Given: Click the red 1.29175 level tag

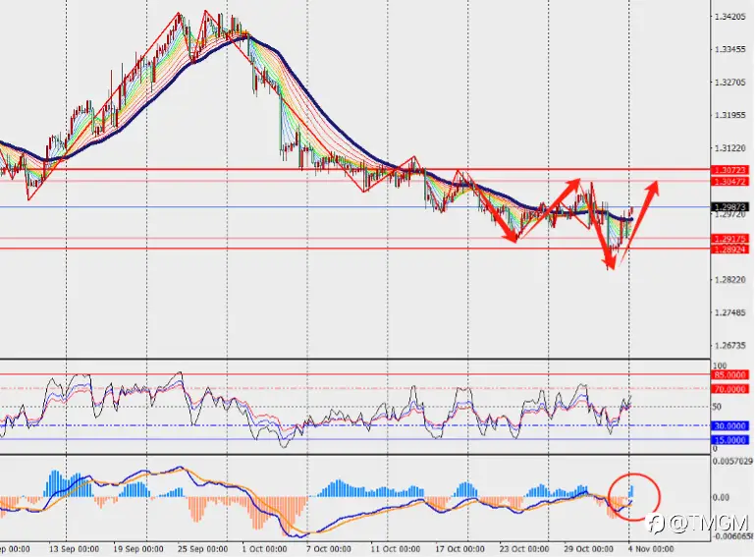Looking at the screenshot, I should point(729,239).
